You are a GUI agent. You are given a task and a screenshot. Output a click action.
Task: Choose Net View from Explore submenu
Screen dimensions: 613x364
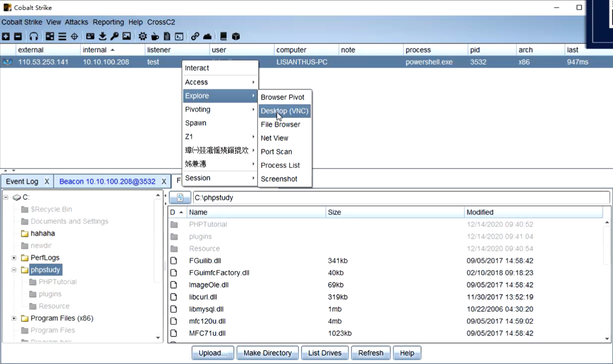(285, 138)
